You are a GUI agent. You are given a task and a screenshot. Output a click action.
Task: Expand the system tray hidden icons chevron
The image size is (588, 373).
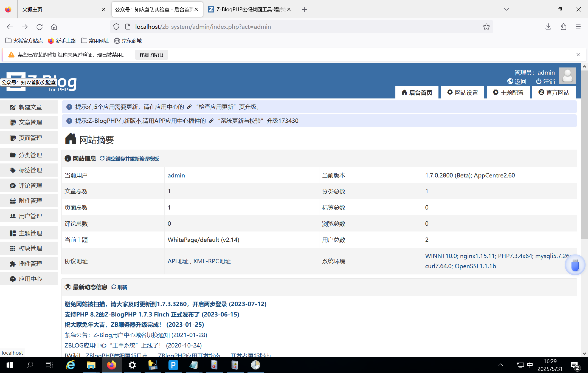pos(500,365)
